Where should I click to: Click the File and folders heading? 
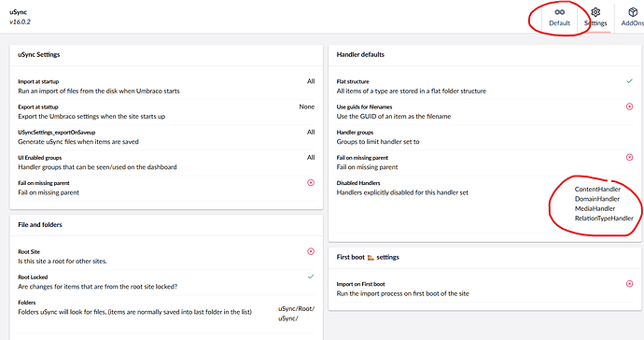click(x=40, y=225)
